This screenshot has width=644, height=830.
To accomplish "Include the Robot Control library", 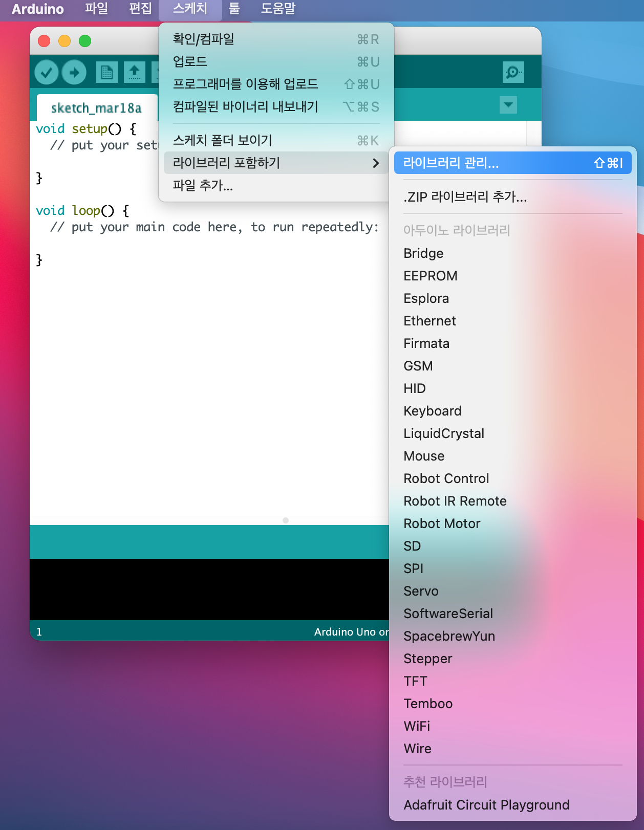I will [513, 478].
